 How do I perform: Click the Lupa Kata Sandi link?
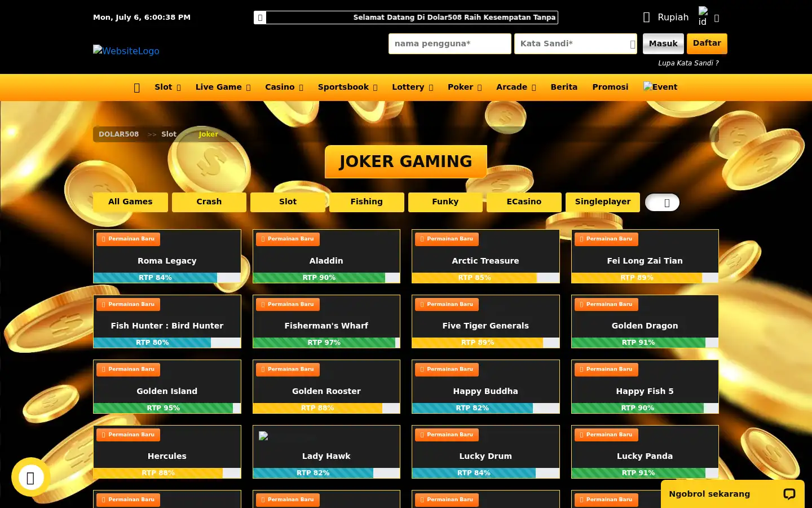[x=689, y=63]
